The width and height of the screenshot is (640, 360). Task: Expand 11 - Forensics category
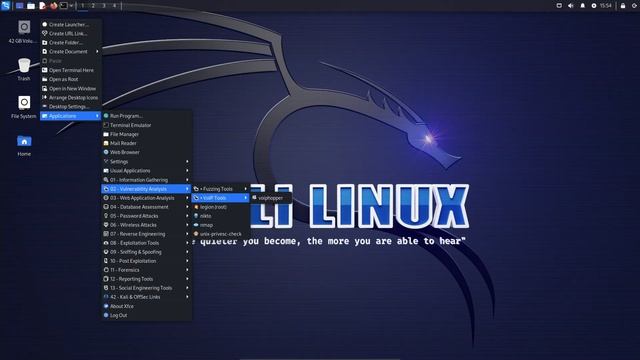coord(147,270)
